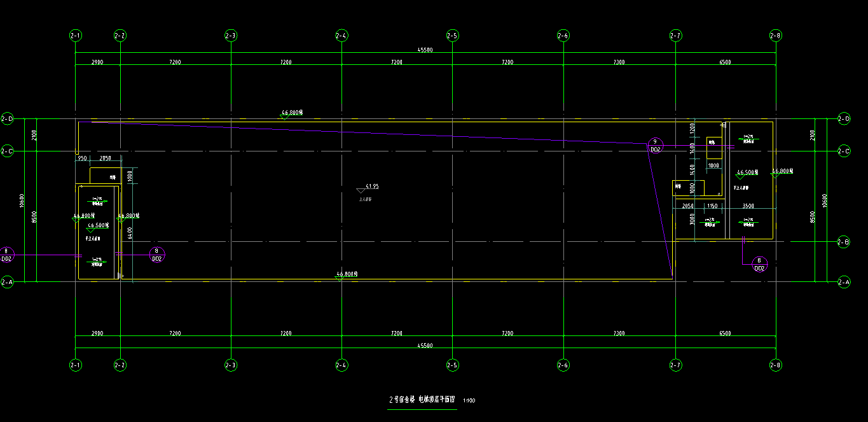
Task: Select the right-side 2-B axis bubble
Action: (844, 242)
